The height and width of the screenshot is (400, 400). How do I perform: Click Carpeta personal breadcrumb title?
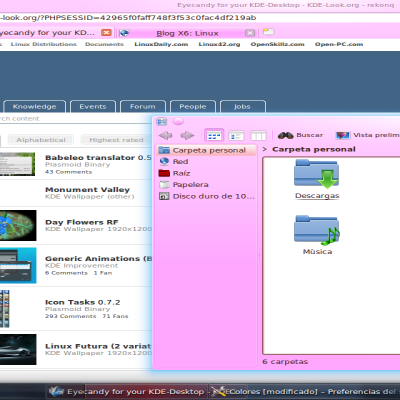pyautogui.click(x=314, y=149)
